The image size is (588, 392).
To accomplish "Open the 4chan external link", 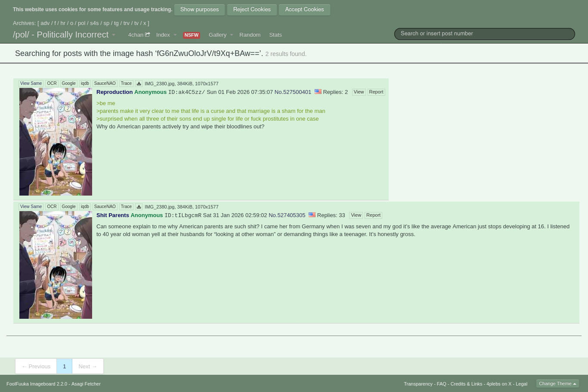I will [x=139, y=35].
